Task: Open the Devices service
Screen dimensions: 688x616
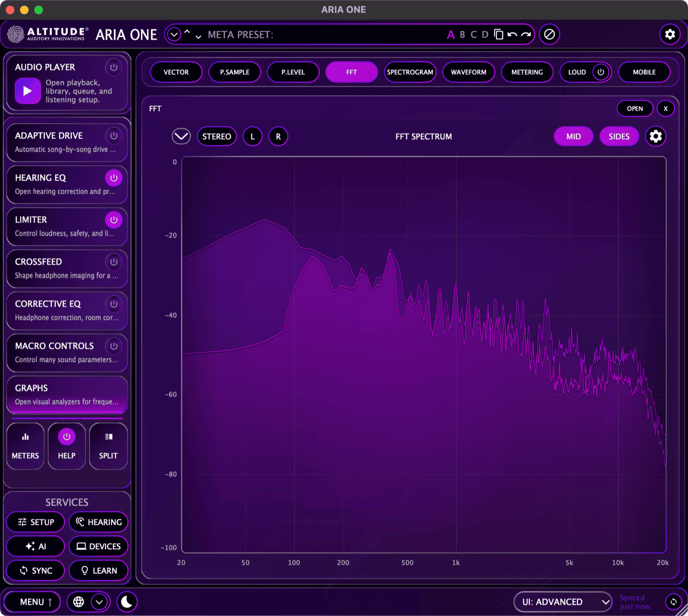Action: 99,546
